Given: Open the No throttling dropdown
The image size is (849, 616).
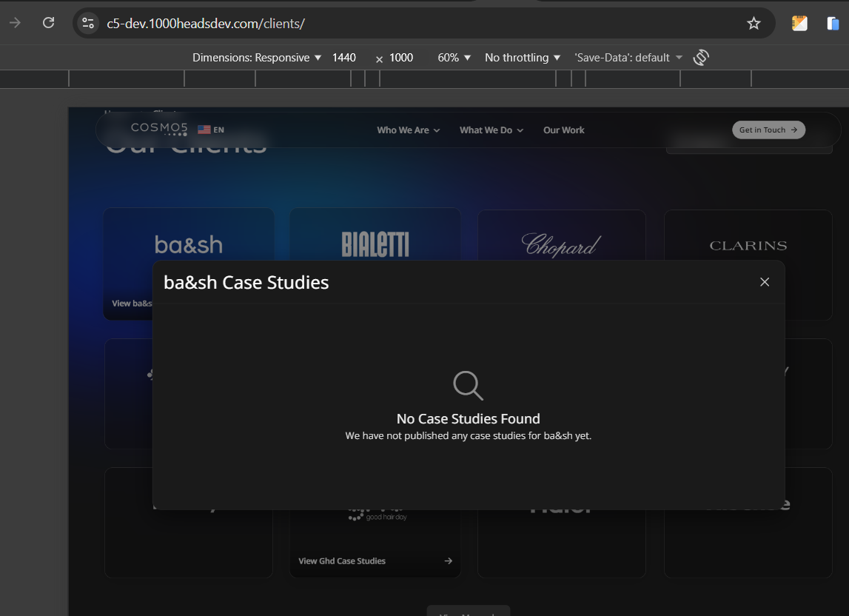Looking at the screenshot, I should (522, 58).
